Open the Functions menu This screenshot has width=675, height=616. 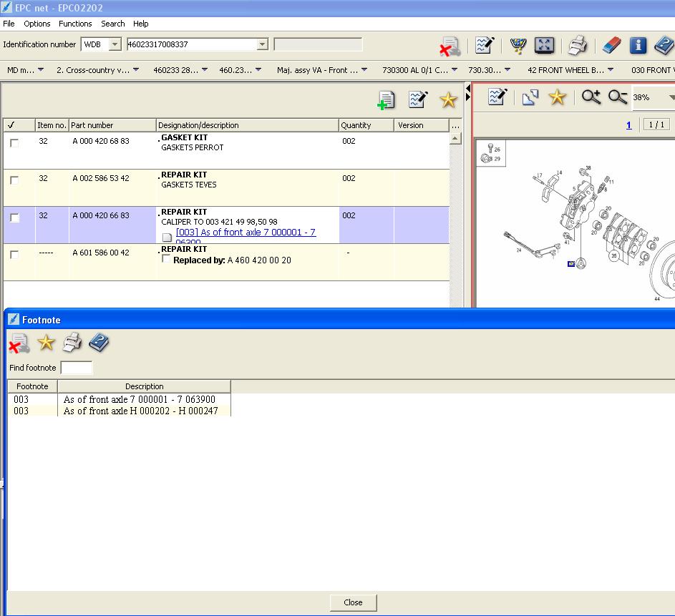pos(75,24)
